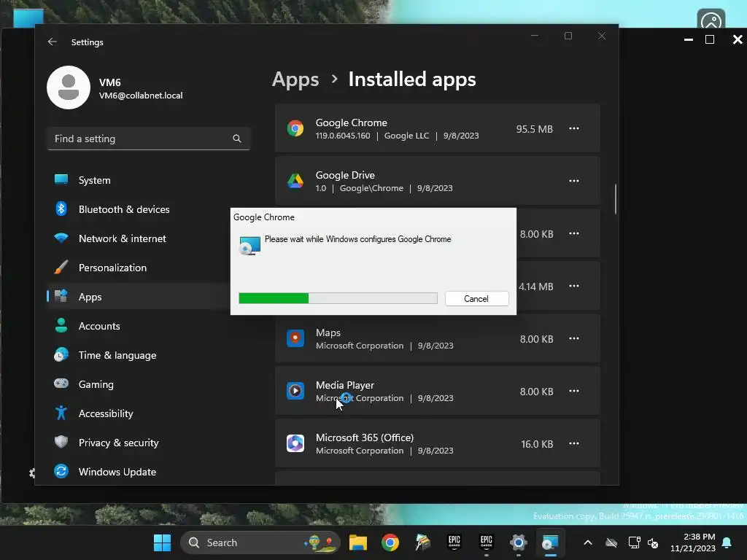
Task: Click the Google Drive app icon in list
Action: pos(295,181)
